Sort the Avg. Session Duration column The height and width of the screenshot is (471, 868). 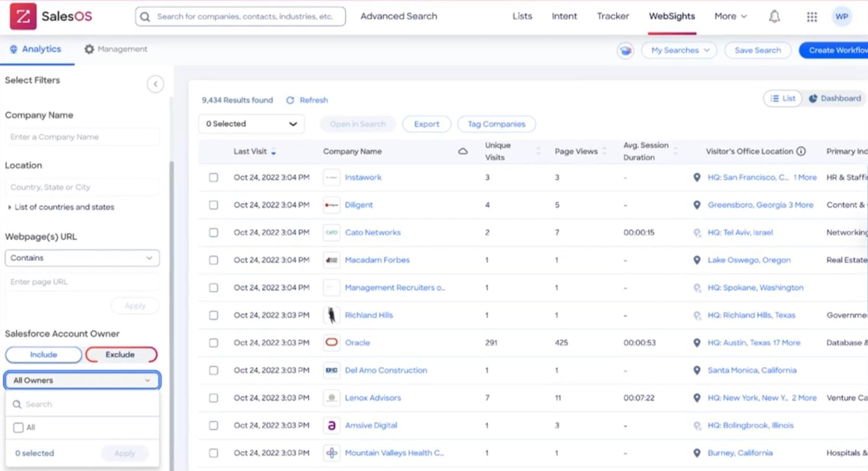(676, 151)
